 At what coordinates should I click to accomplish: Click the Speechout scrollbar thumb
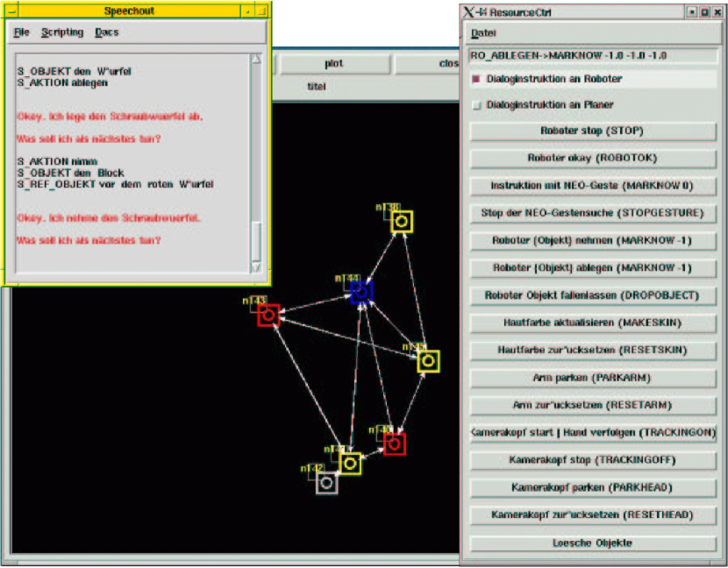(256, 241)
